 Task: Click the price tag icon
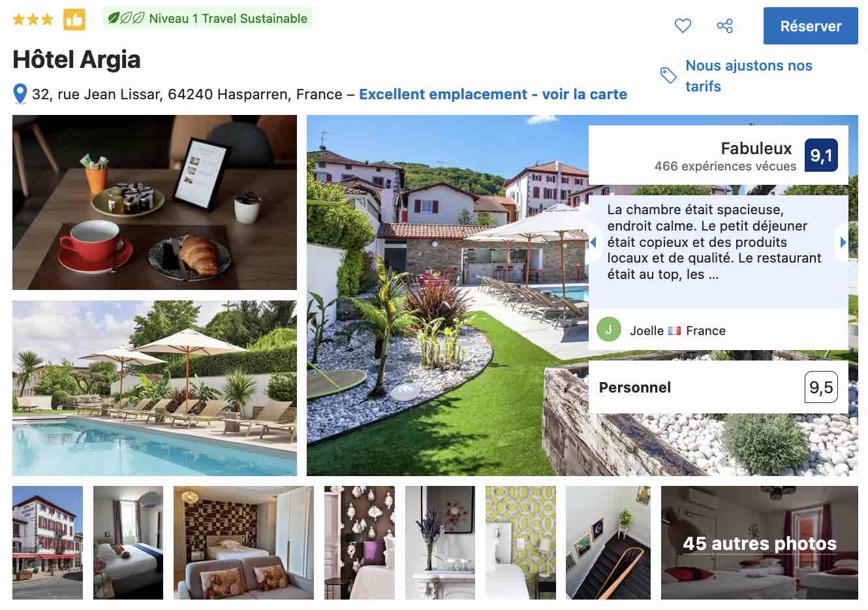[x=668, y=75]
